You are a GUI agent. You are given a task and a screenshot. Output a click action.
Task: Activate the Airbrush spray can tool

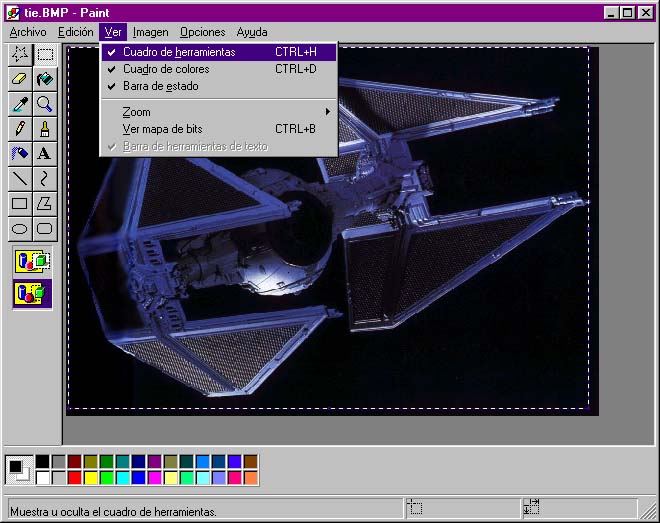click(x=20, y=154)
